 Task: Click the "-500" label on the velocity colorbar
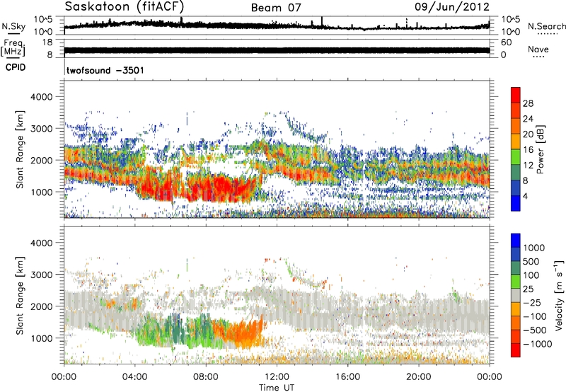534,330
